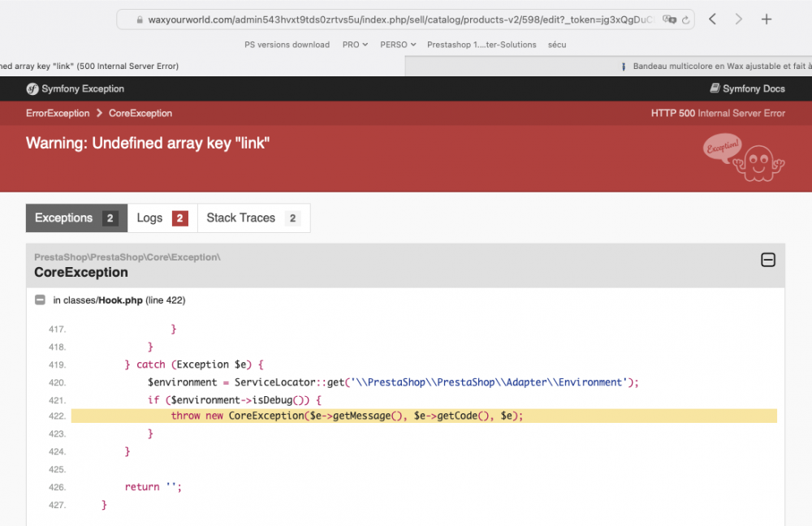Switch to Bandeau multicolore en Wax tab

click(608, 66)
